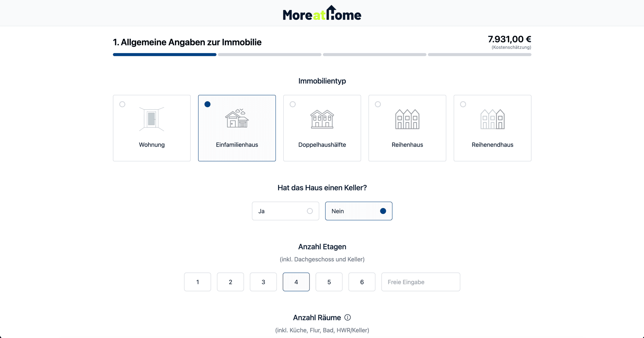Select the Doppelhaushälfte radio button

click(293, 104)
